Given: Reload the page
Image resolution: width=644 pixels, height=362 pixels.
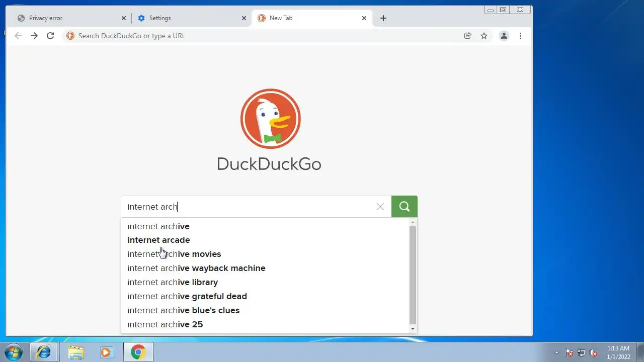Looking at the screenshot, I should click(50, 36).
